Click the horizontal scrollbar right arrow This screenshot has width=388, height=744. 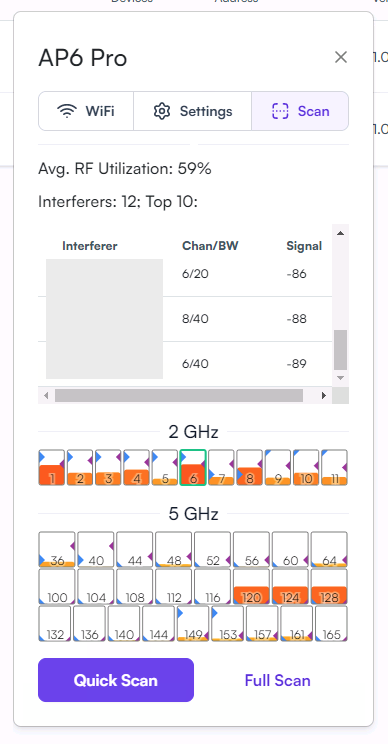coord(324,395)
